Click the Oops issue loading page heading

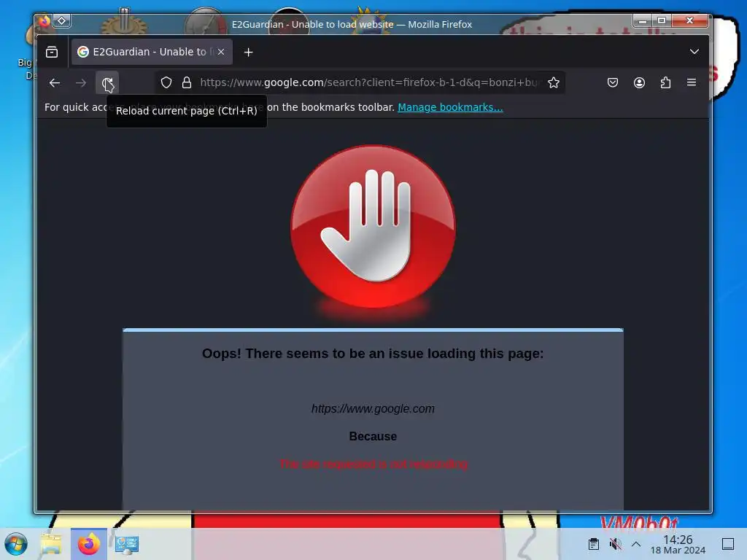click(x=373, y=354)
